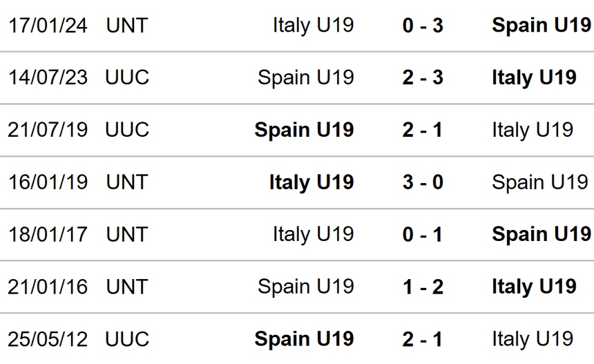The width and height of the screenshot is (594, 364).
Task: Select bold Spain U19 in 25/05/12 row
Action: pyautogui.click(x=304, y=338)
